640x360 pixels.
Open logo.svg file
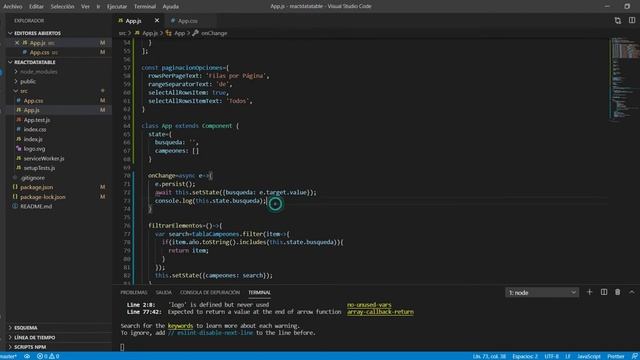[x=34, y=149]
